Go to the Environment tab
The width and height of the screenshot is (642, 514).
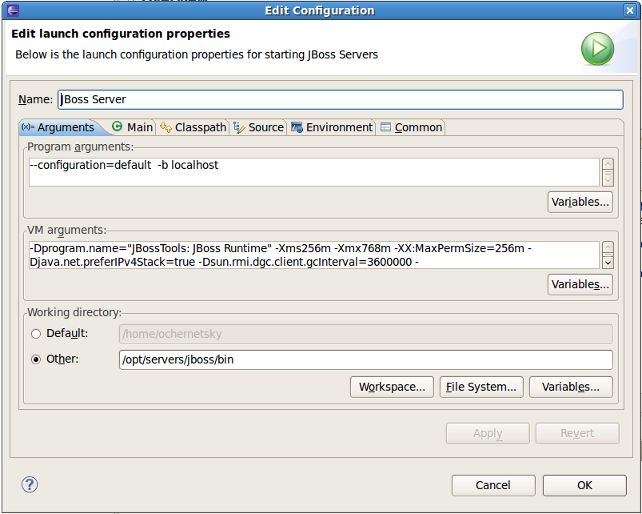[x=332, y=127]
